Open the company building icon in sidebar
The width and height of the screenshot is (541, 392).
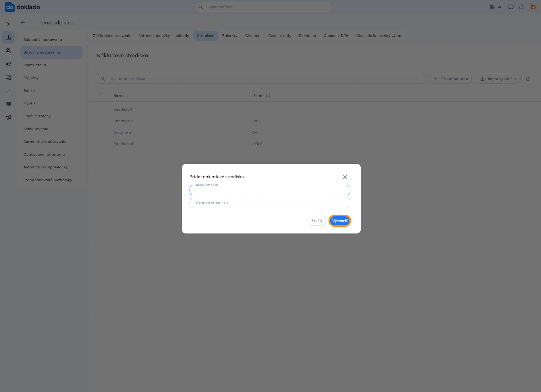[8, 37]
